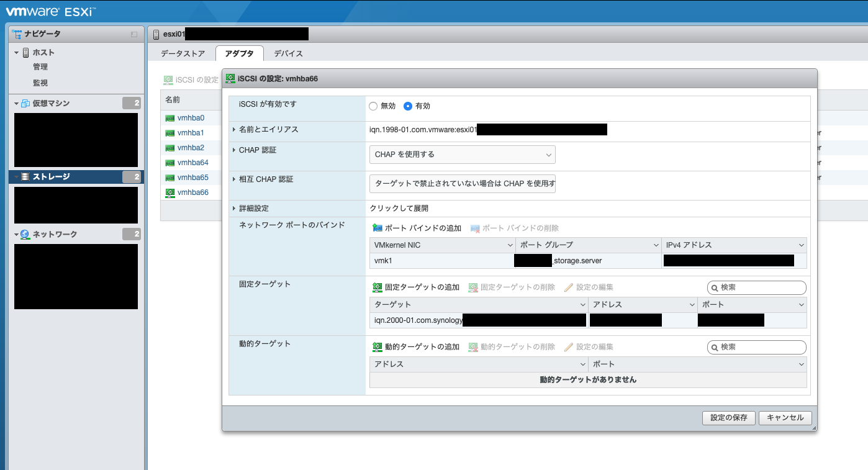Open the vmhba1 adapter link
Screen dimensions: 868x470
click(191, 133)
